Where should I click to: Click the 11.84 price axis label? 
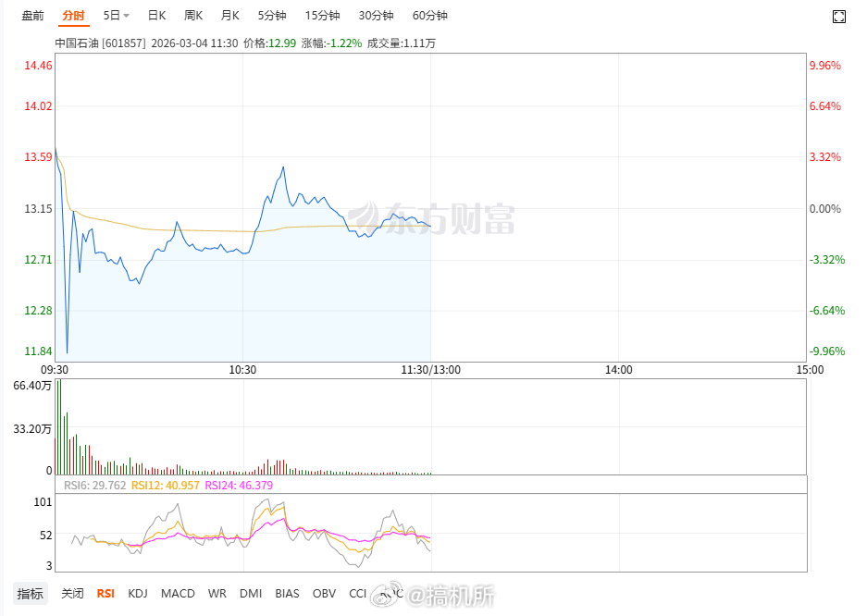(38, 351)
